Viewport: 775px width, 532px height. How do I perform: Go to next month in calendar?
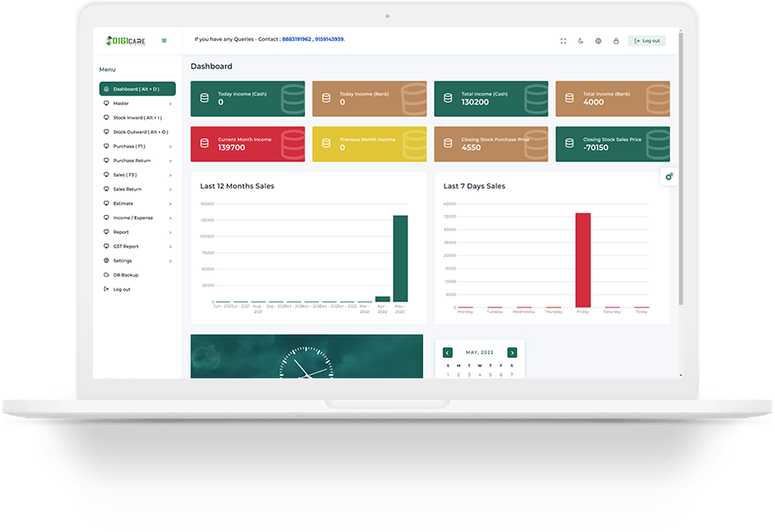[512, 353]
